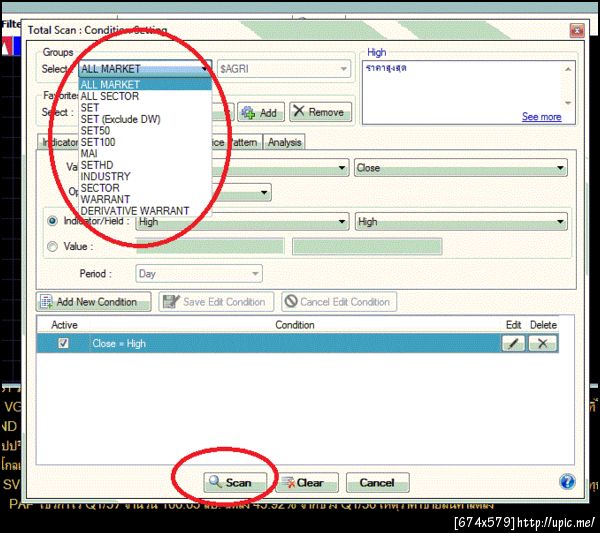600x533 pixels.
Task: Switch to the Analysis tab
Action: (284, 142)
